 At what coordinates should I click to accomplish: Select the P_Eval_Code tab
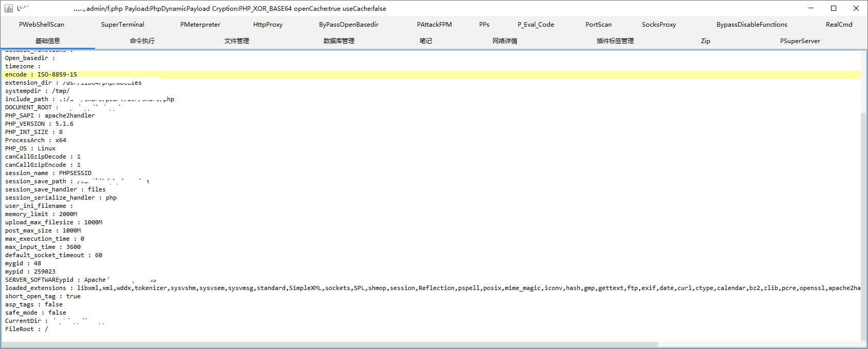point(536,25)
